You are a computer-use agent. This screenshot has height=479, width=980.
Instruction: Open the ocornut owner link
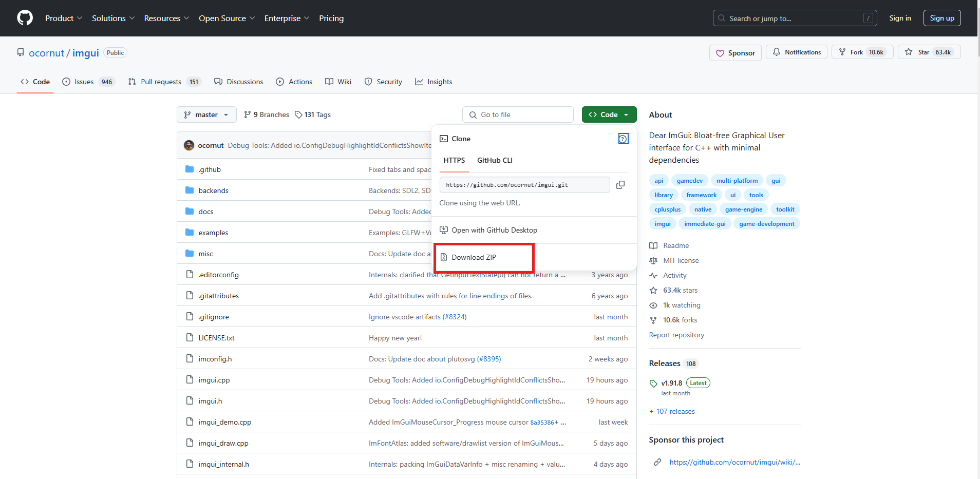point(47,53)
